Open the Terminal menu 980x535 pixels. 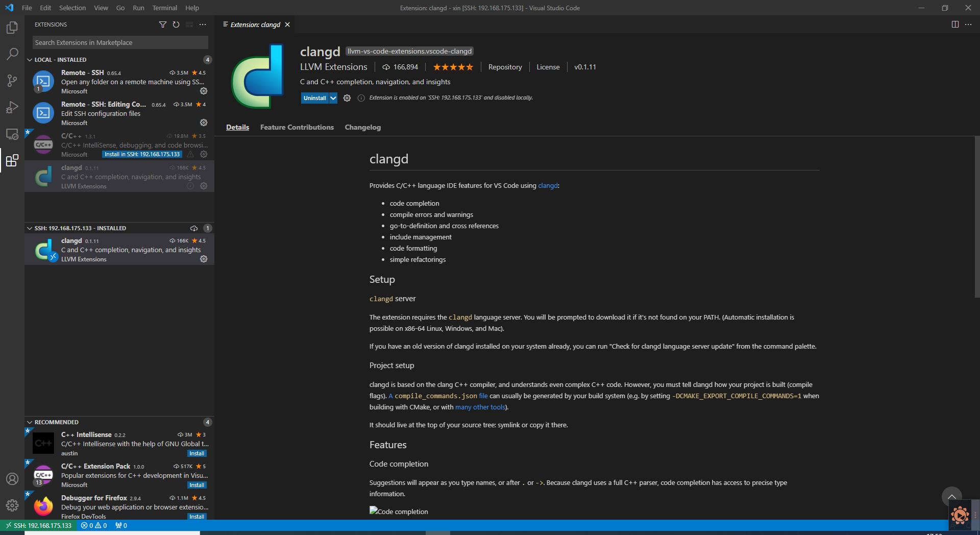(x=165, y=8)
